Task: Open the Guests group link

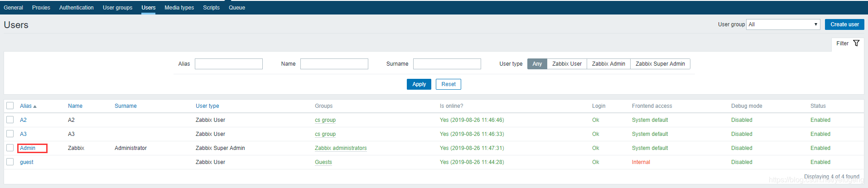Action: 323,162
